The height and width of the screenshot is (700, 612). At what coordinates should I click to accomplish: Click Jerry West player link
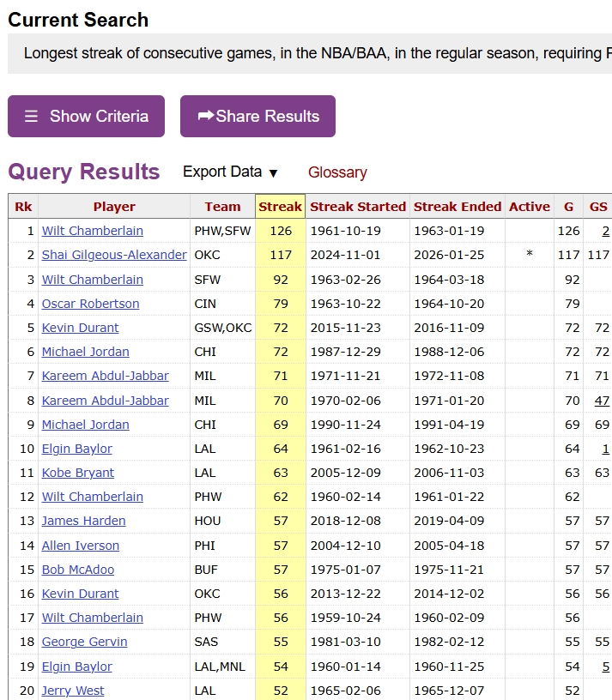73,691
